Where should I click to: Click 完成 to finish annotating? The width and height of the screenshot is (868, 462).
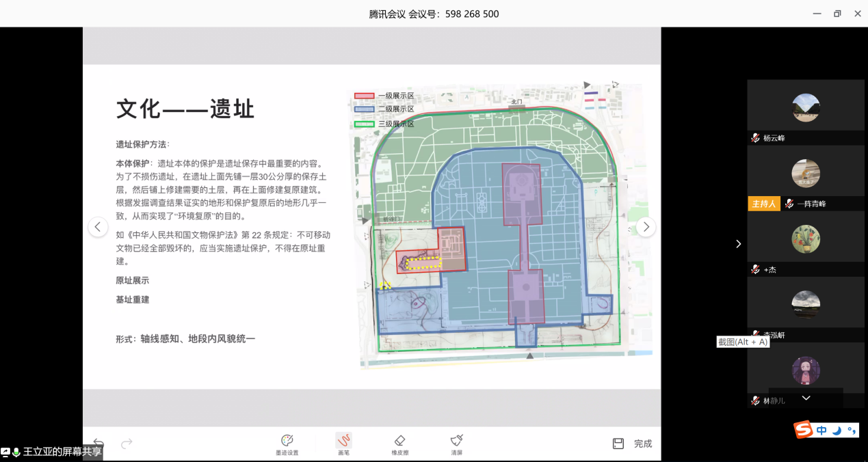click(642, 444)
